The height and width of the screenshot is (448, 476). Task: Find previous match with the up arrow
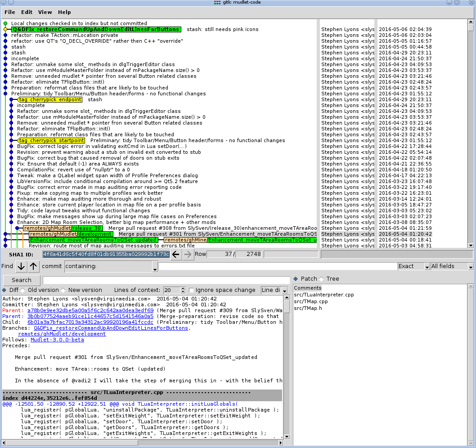click(33, 266)
